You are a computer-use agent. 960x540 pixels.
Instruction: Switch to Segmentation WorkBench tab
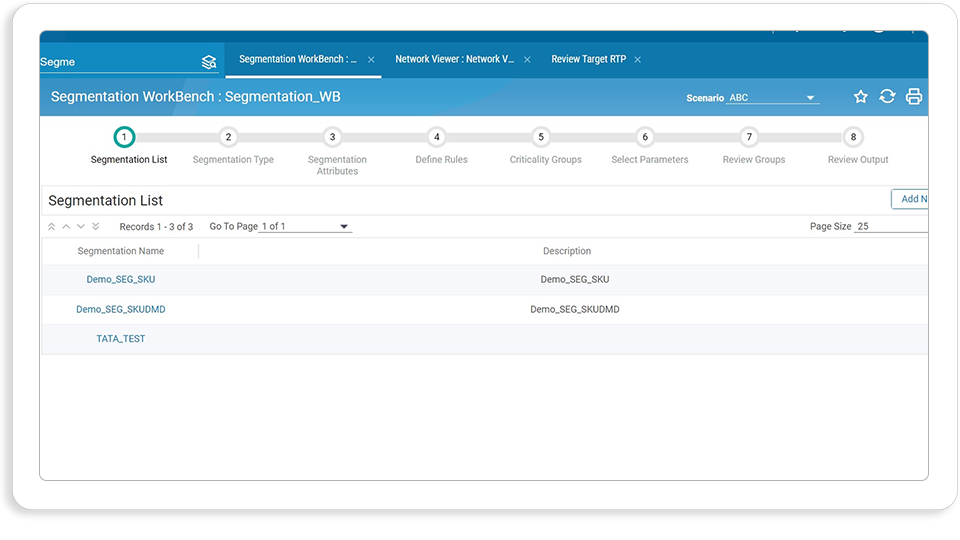(x=298, y=59)
